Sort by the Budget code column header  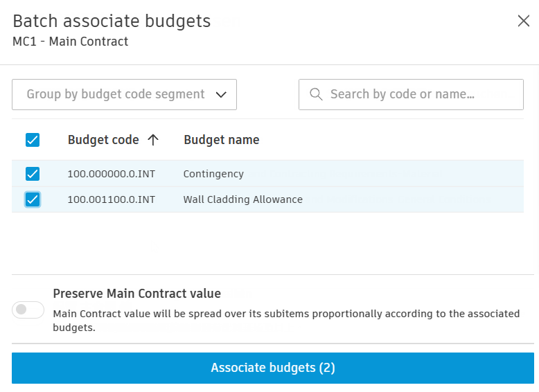(x=103, y=140)
